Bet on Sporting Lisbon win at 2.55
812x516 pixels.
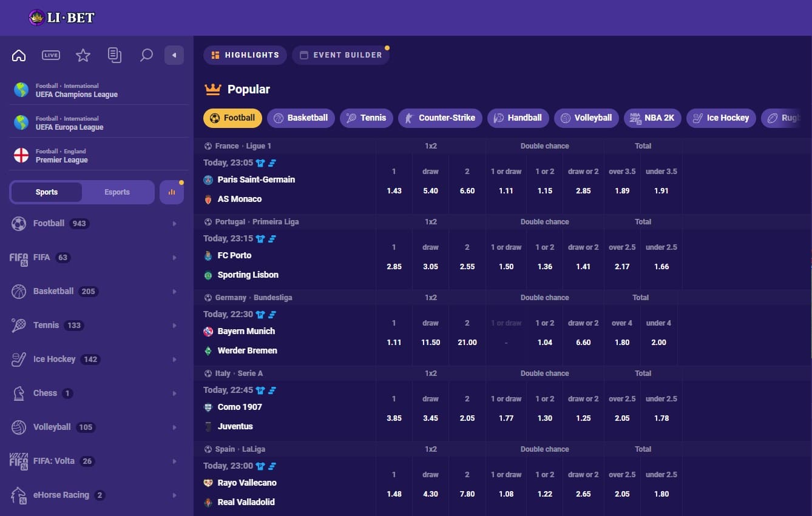(467, 267)
